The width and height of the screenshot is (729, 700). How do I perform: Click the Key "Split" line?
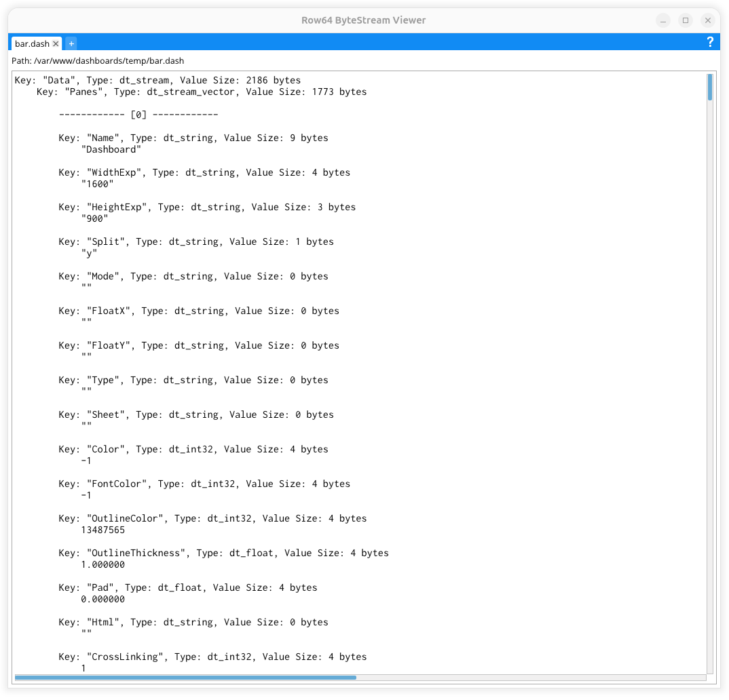pyautogui.click(x=196, y=242)
